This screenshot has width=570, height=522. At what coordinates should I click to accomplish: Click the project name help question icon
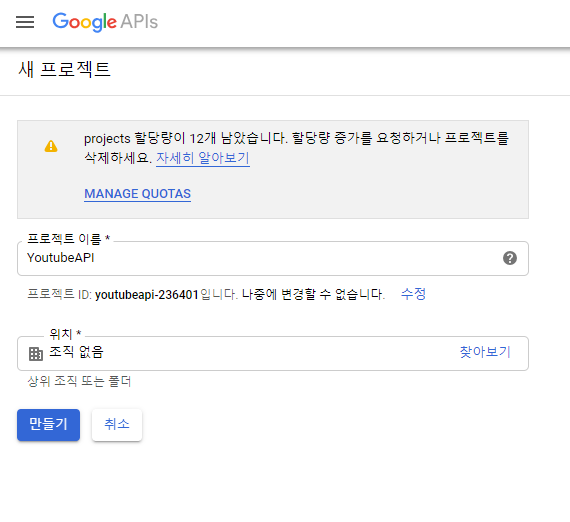point(510,258)
